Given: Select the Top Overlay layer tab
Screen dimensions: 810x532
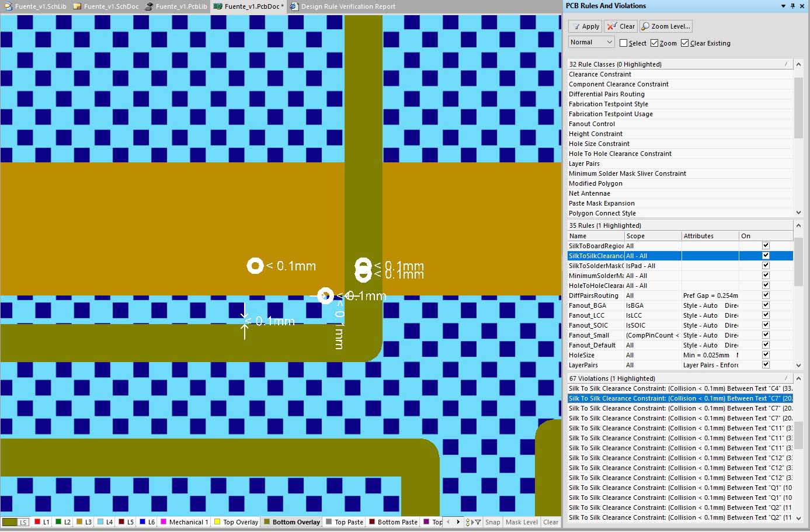Looking at the screenshot, I should coord(236,522).
